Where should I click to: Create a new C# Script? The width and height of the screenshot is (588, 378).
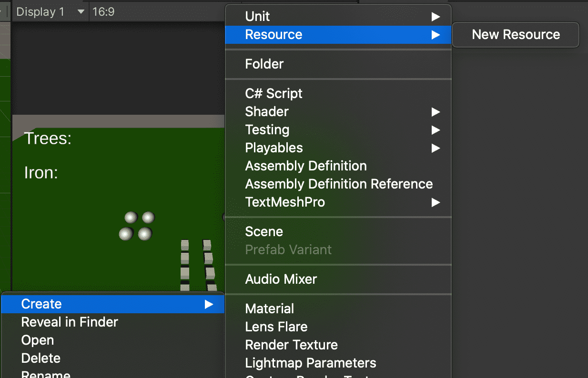338,93
